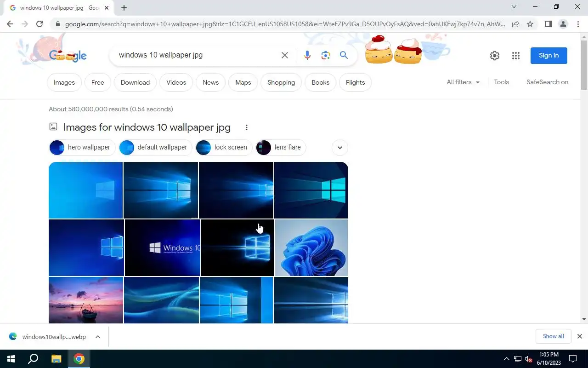Show hidden system tray icons
Screen dimensions: 588x368
tap(507, 359)
